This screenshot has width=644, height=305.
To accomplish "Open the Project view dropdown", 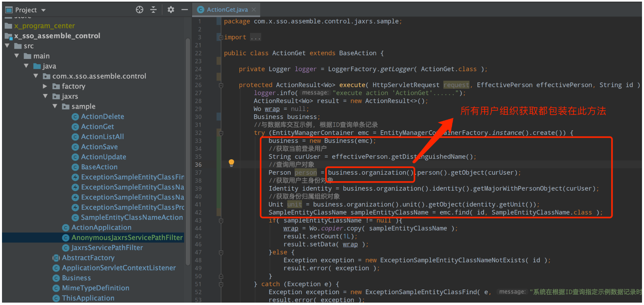I will pyautogui.click(x=43, y=10).
